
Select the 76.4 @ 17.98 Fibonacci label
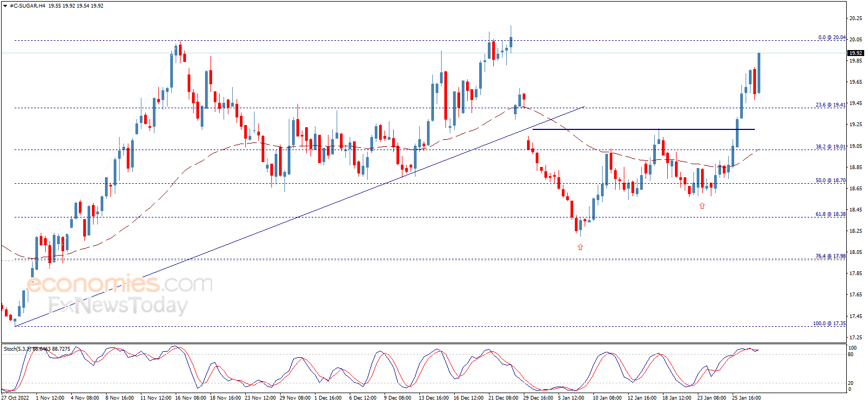point(830,256)
